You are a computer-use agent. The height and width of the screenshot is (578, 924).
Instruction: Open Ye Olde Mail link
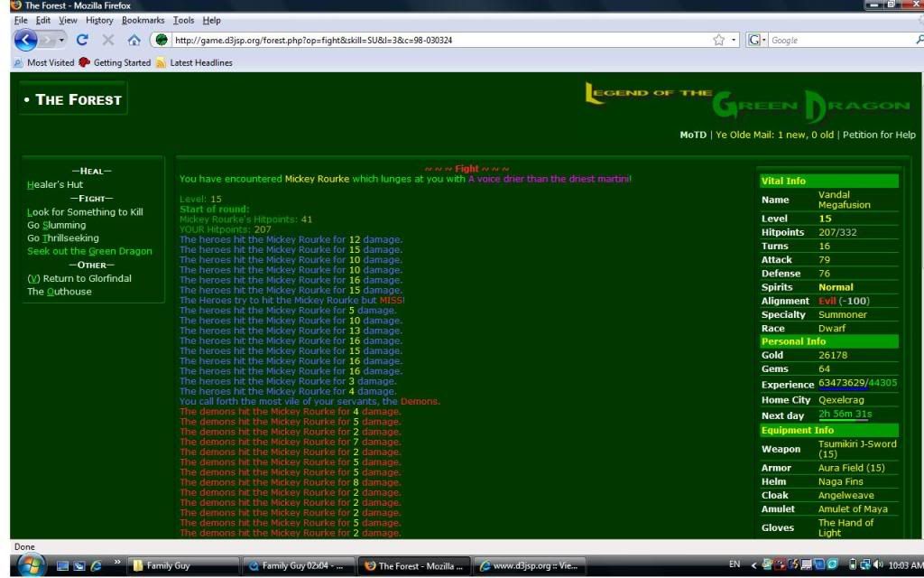point(773,135)
